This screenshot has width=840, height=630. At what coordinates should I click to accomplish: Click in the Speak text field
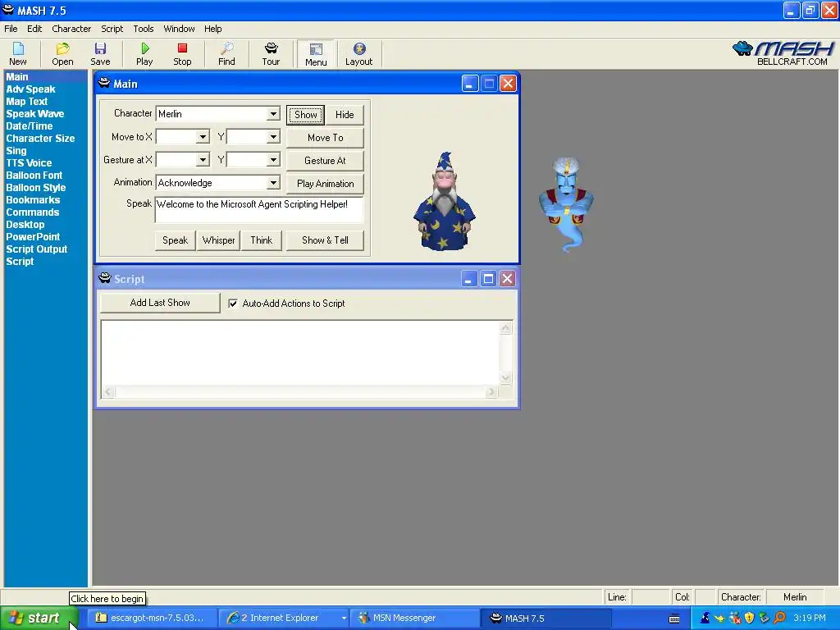(x=259, y=209)
